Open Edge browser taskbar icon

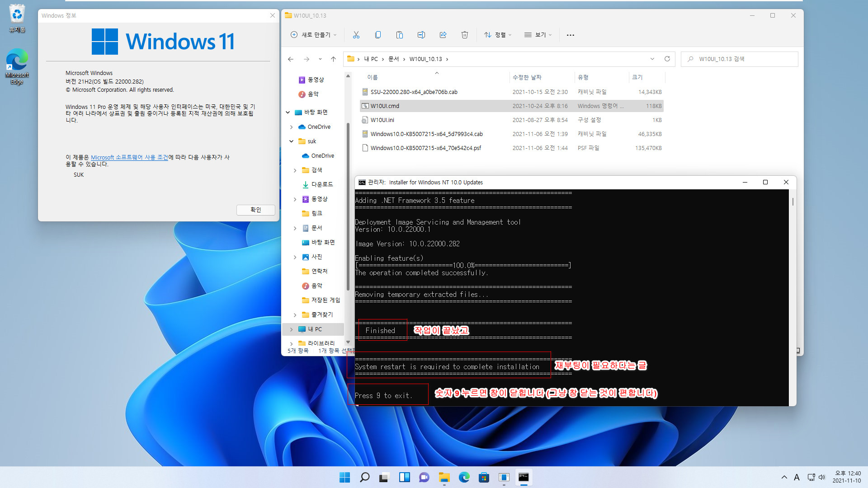(x=464, y=477)
